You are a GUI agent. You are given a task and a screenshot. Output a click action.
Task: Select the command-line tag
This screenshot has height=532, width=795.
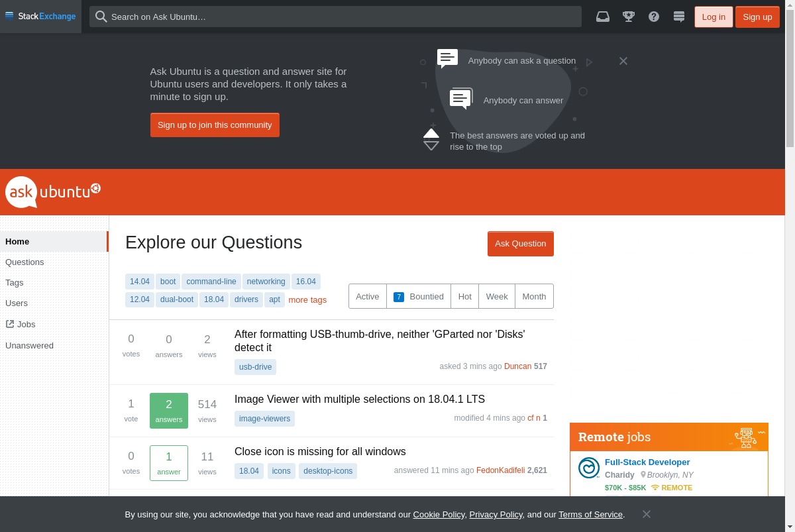click(211, 282)
